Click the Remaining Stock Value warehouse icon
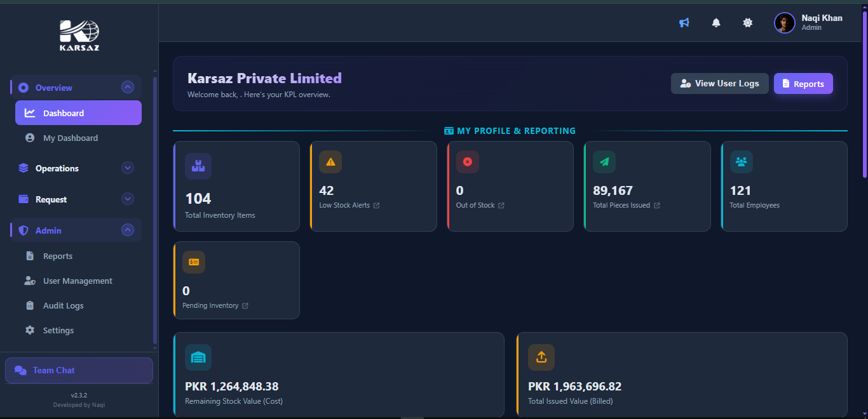The width and height of the screenshot is (868, 419). pos(198,357)
